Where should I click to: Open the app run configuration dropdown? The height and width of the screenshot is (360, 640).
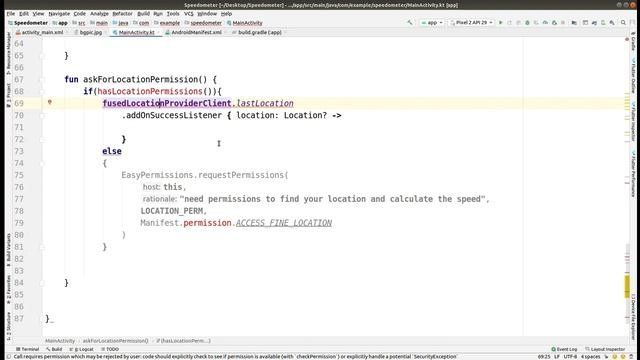432,22
